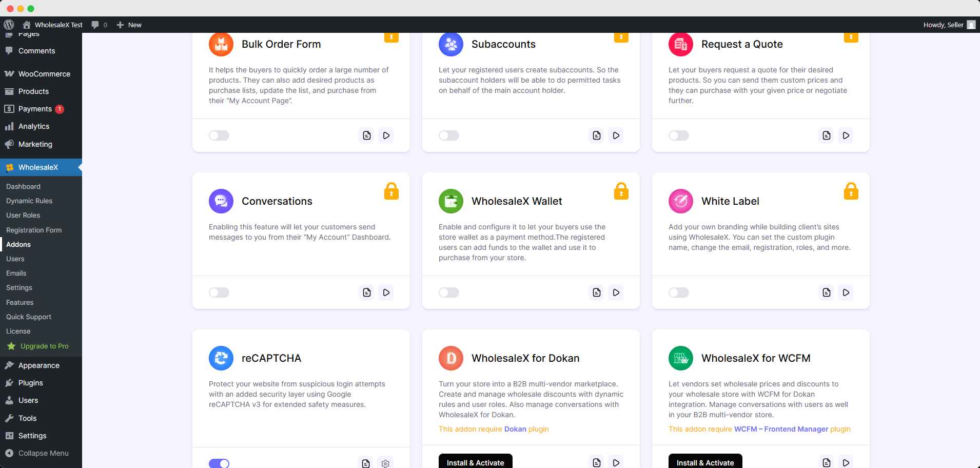Open Plugins in the sidebar
The width and height of the screenshot is (980, 468).
coord(41,383)
